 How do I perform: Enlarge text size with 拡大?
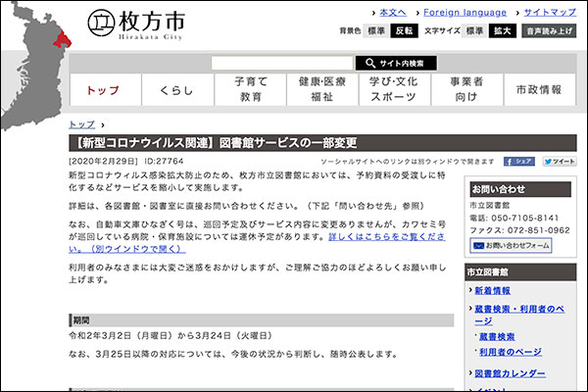[503, 31]
